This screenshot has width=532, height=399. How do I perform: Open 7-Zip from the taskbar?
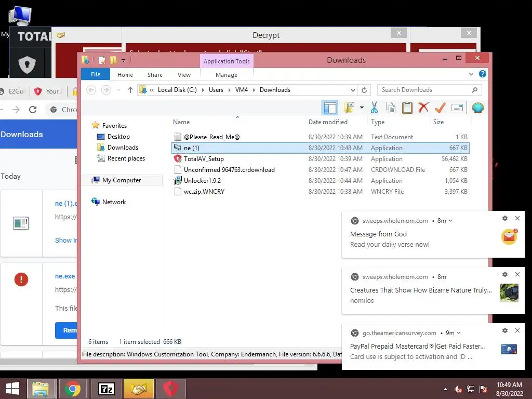pyautogui.click(x=106, y=389)
